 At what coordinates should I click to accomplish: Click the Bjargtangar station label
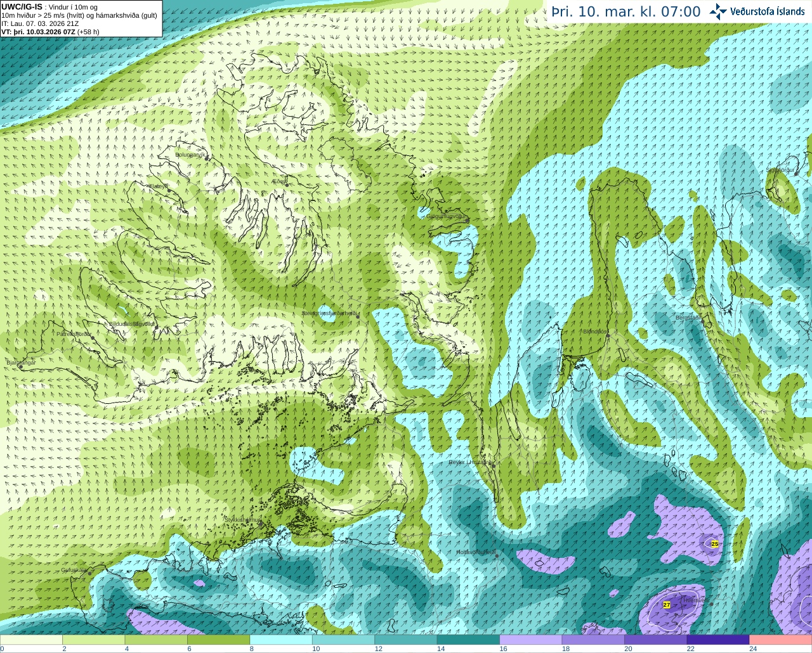tap(21, 362)
